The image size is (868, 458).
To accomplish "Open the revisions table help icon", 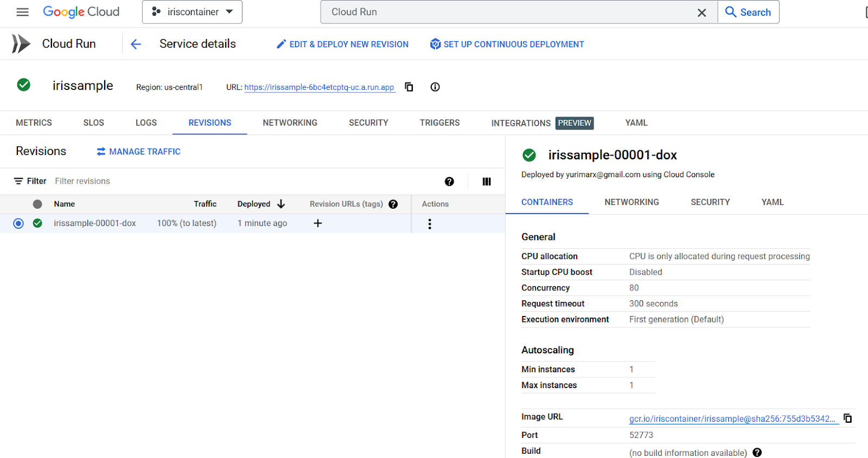I will tap(449, 182).
